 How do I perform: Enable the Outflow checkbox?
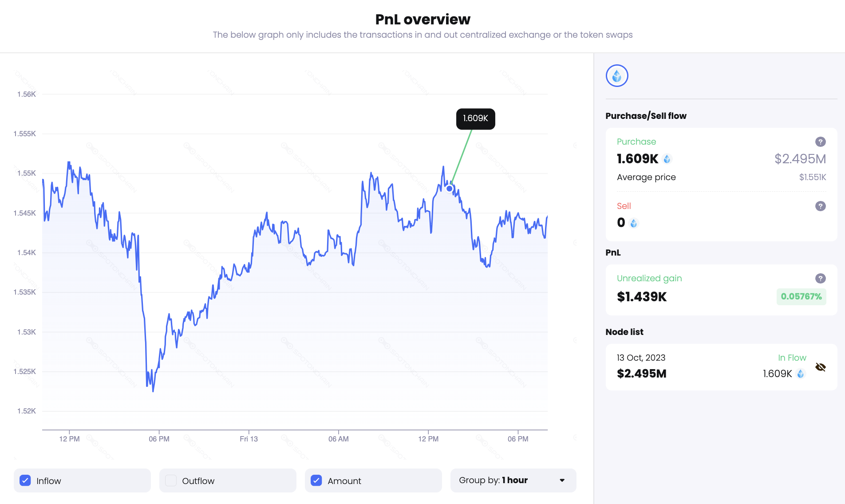(171, 480)
